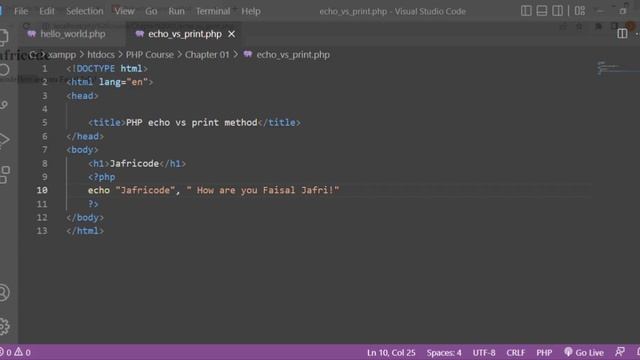Open Manage gear icon in activity bar
The height and width of the screenshot is (360, 640).
(4, 326)
